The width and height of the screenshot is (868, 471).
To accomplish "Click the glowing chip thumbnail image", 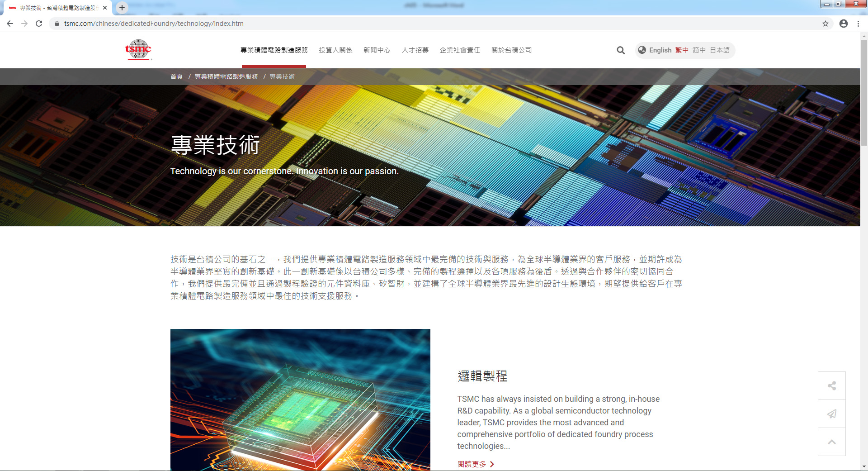I will tap(300, 400).
